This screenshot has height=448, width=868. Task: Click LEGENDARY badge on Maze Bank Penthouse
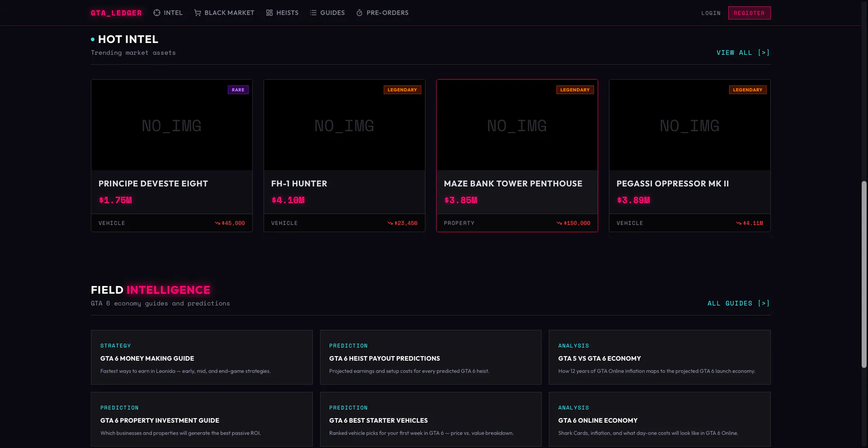[575, 90]
